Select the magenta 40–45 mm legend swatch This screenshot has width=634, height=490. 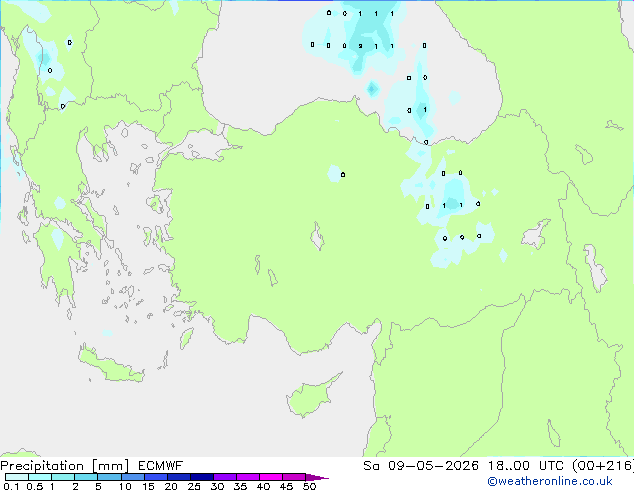[271, 477]
